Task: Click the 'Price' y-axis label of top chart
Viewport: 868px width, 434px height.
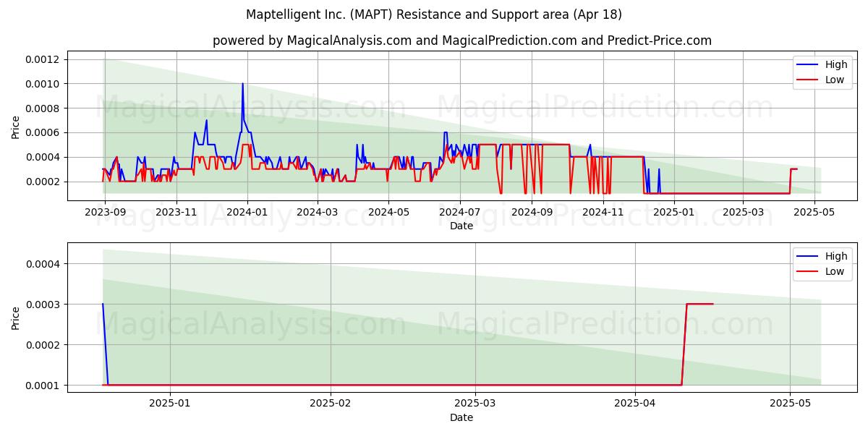Action: coord(16,127)
